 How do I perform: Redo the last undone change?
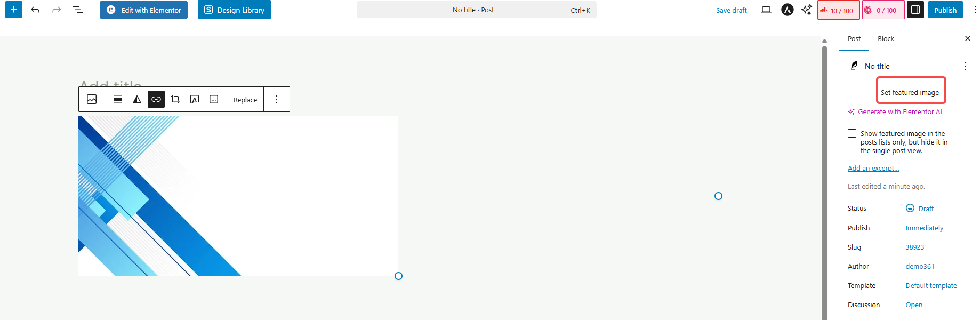(x=57, y=10)
